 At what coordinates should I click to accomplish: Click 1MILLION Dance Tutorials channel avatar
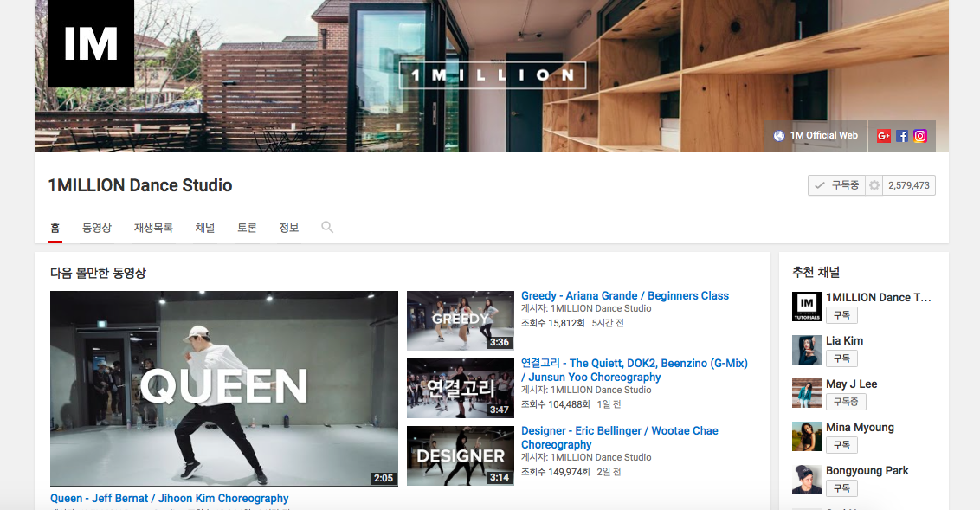(x=806, y=307)
